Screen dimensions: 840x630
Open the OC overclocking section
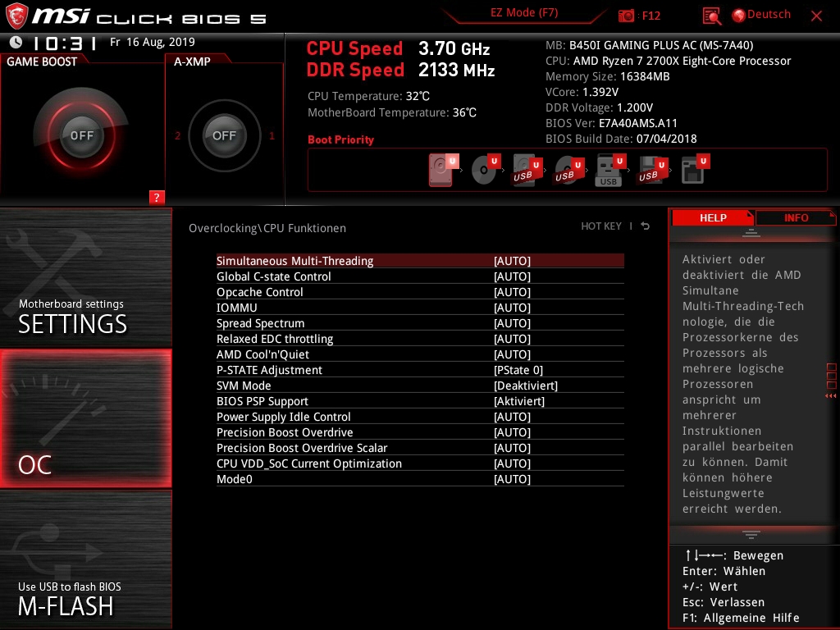(x=85, y=418)
